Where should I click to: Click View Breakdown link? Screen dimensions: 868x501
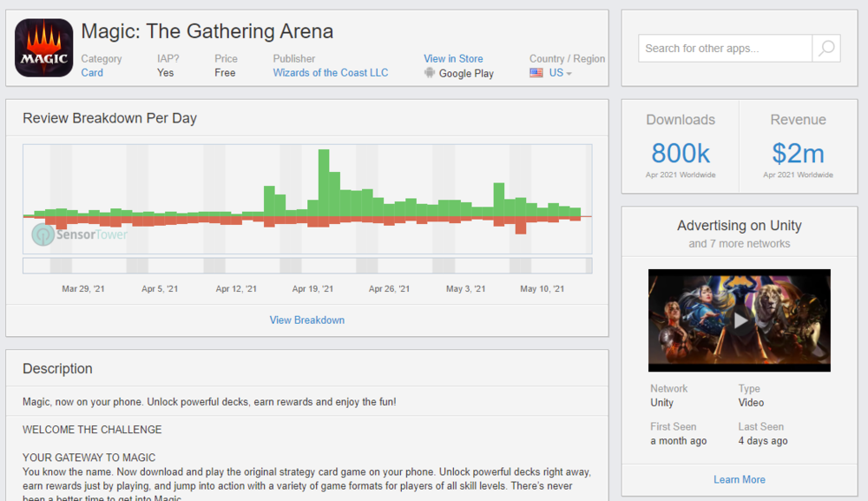click(x=307, y=320)
